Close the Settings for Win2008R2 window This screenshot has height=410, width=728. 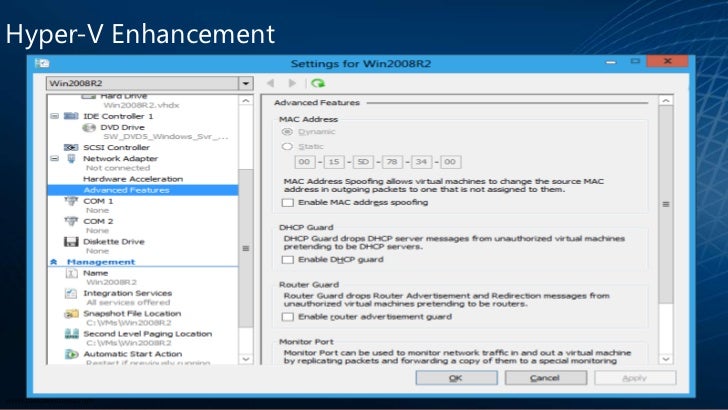(667, 61)
